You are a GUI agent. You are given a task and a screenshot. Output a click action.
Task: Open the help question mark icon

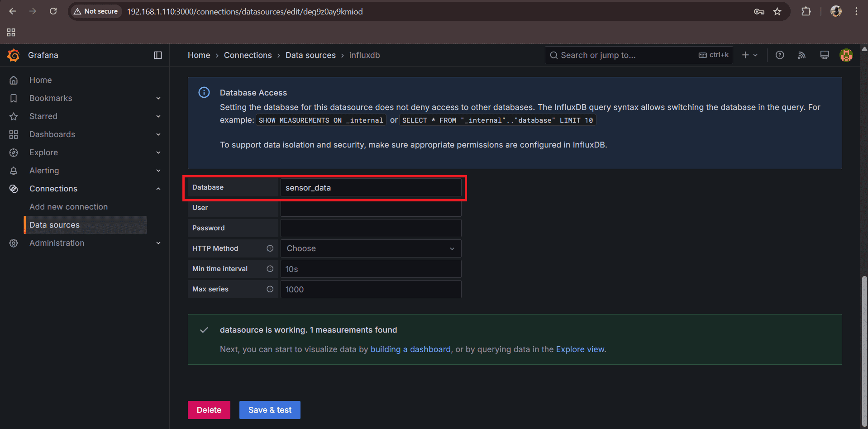point(779,55)
